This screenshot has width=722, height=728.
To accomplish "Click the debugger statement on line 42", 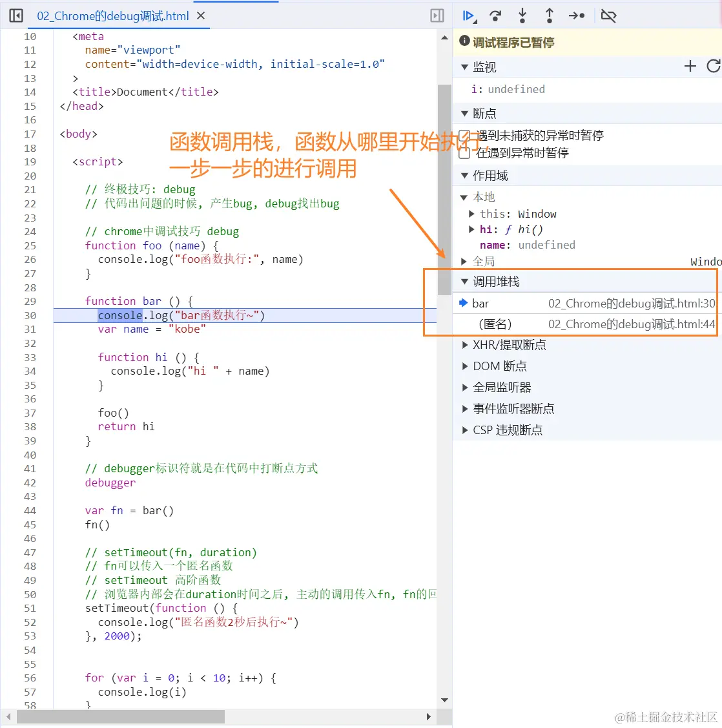I will click(110, 483).
